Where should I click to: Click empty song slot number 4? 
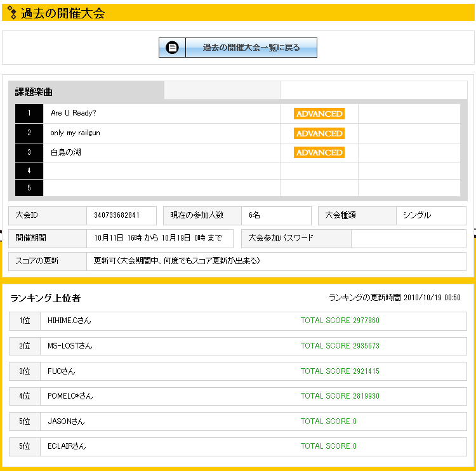coord(29,171)
